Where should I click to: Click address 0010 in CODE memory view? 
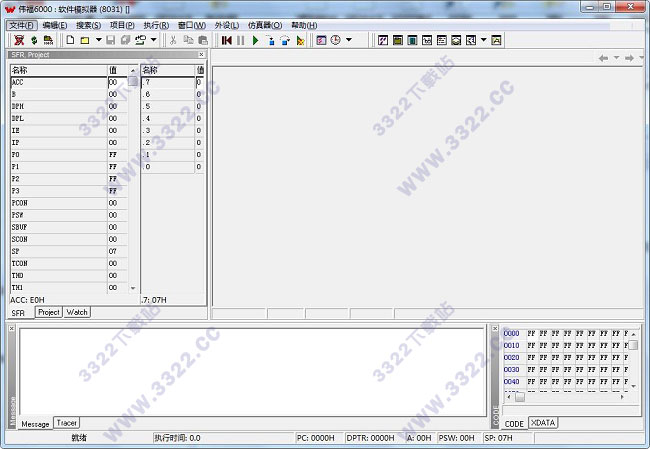511,345
